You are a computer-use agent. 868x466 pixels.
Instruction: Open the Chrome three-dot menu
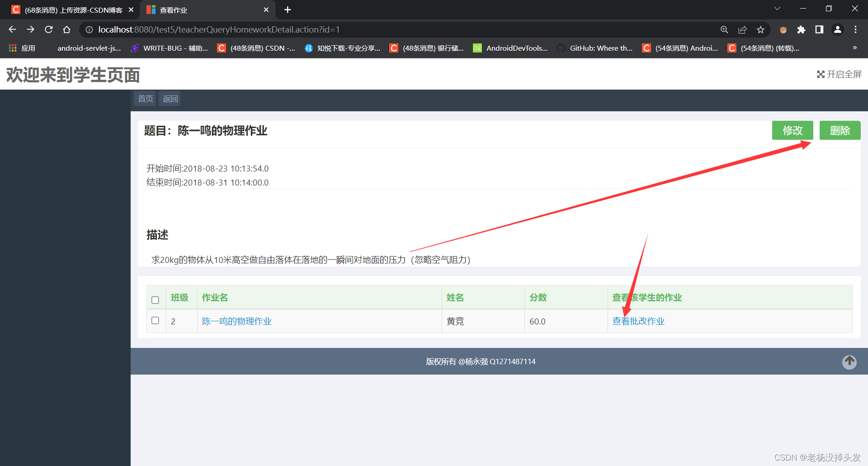point(855,29)
